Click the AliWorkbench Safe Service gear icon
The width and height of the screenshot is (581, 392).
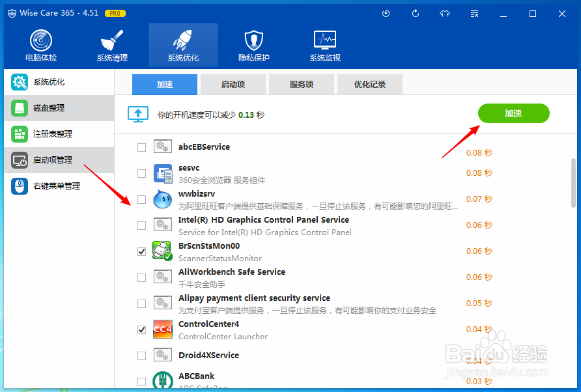[163, 277]
